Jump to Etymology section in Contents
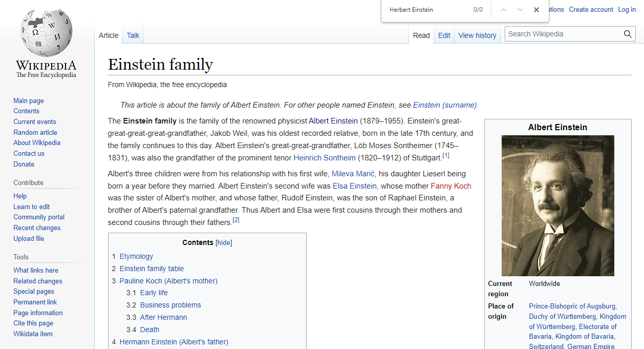The height and width of the screenshot is (349, 644). 136,256
